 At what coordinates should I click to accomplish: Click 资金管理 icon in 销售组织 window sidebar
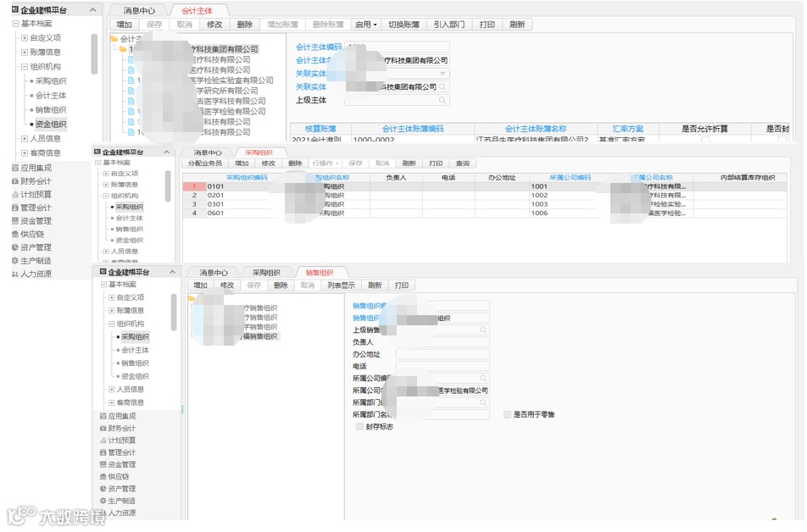(x=103, y=464)
